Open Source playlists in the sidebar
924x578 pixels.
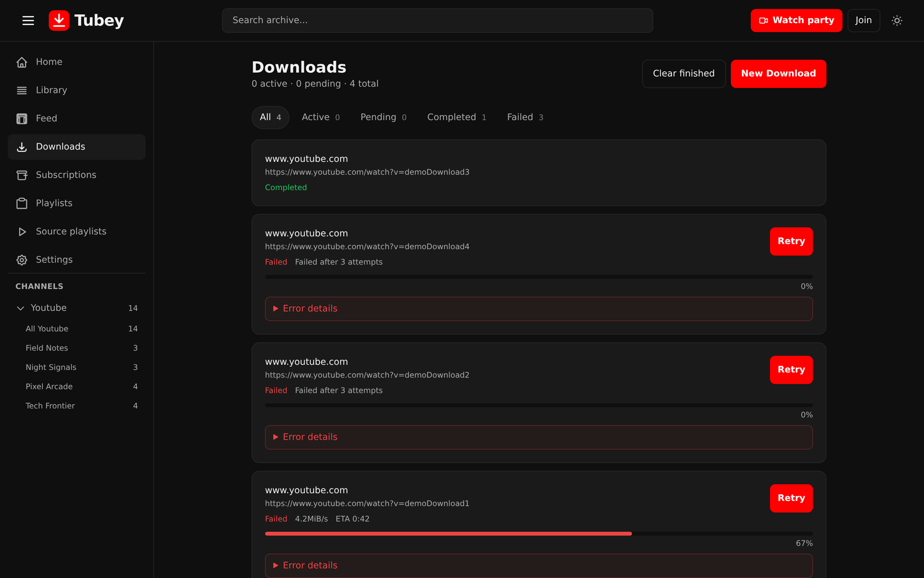pyautogui.click(x=77, y=232)
